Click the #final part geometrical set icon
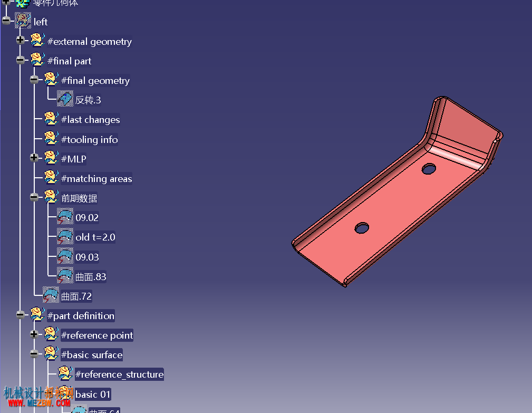The image size is (532, 413). click(37, 60)
